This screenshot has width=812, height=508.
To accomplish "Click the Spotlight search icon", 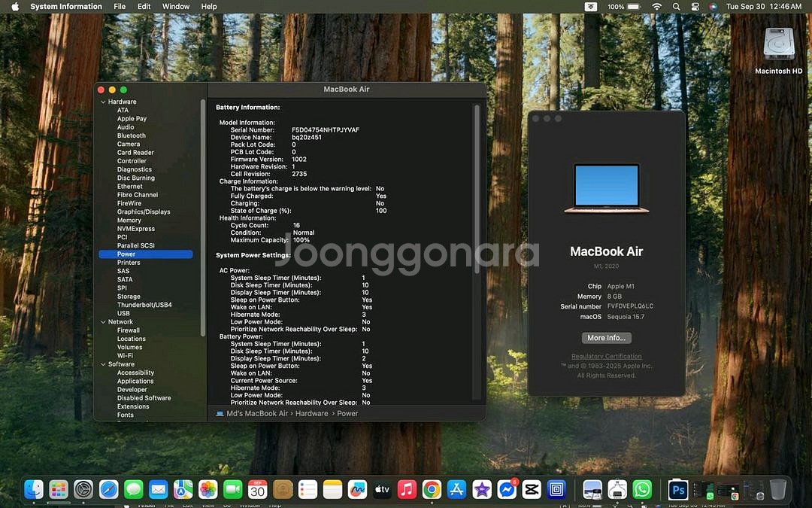I will tap(676, 7).
